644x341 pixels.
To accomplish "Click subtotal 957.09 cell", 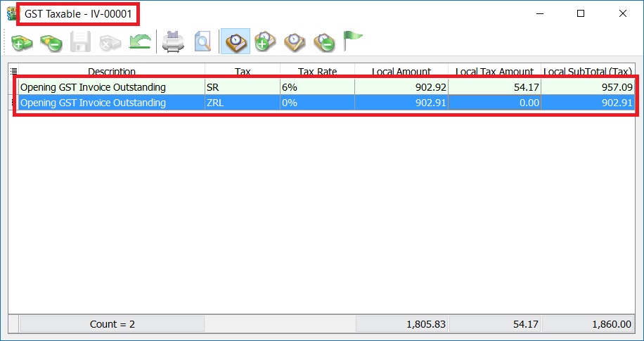I will click(588, 87).
